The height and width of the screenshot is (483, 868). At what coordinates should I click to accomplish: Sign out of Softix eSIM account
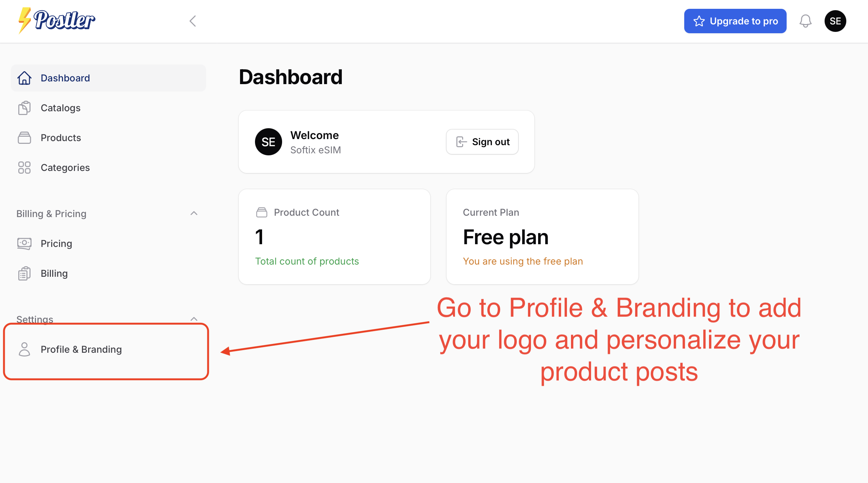click(x=482, y=142)
